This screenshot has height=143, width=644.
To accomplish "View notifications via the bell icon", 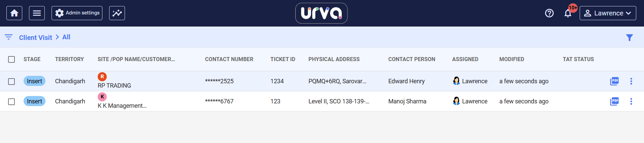I will click(568, 13).
